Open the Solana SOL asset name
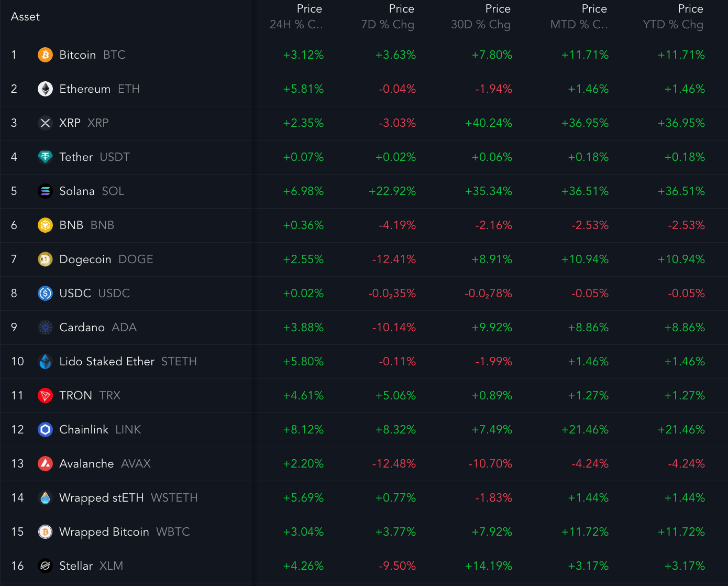Screen dimensions: 728x586 tap(92, 191)
